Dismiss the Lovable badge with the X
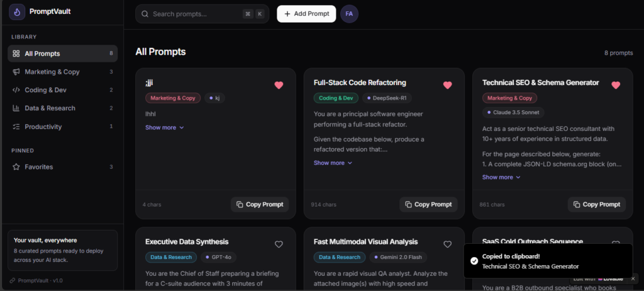This screenshot has height=291, width=644. coord(633,278)
